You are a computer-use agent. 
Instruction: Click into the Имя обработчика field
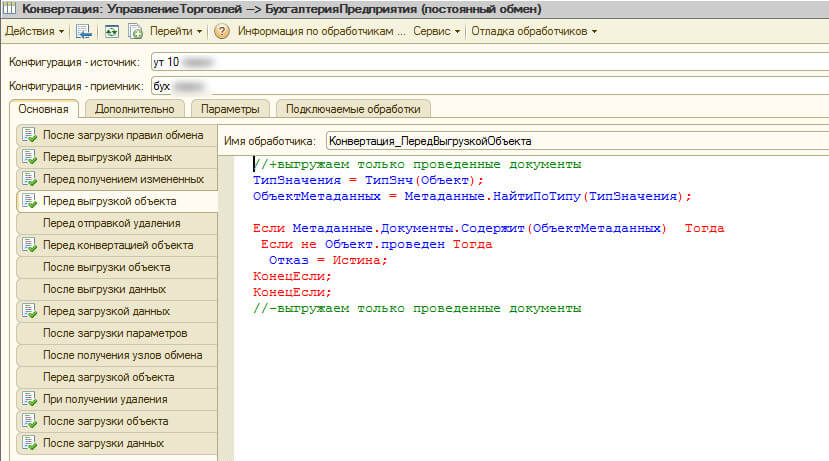click(576, 141)
